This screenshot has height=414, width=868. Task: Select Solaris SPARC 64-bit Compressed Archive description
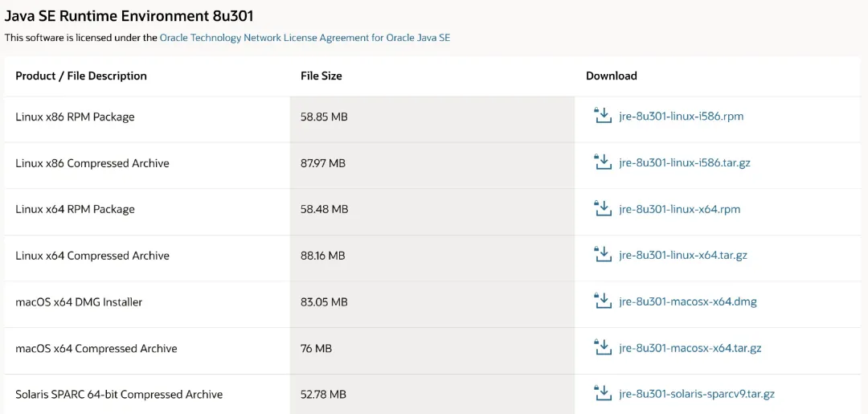click(x=119, y=395)
